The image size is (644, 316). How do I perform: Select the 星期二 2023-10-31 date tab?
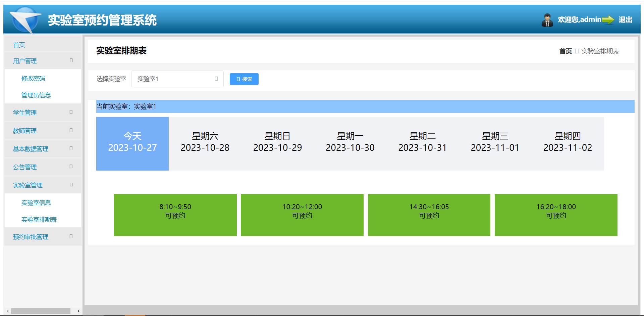pyautogui.click(x=422, y=144)
